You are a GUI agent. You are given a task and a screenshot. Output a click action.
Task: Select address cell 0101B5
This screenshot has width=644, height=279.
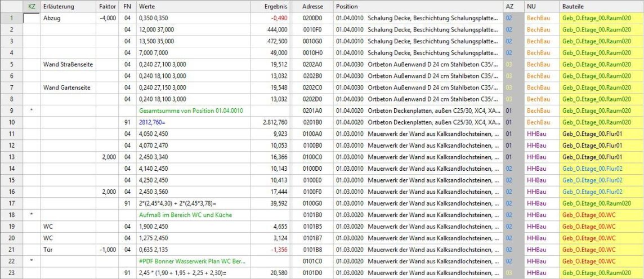(x=312, y=227)
